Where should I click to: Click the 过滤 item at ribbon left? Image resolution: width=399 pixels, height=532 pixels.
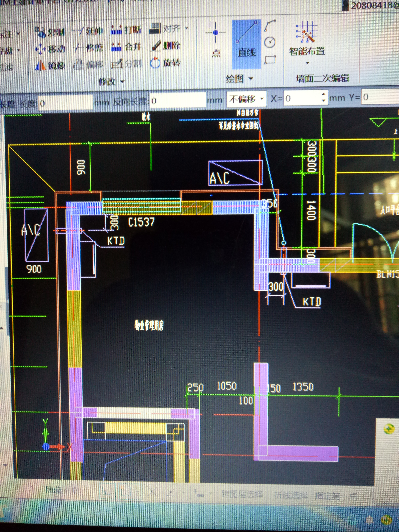tap(6, 67)
